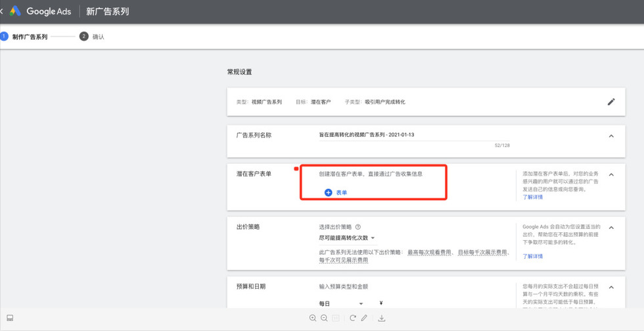Click the original-size icon in viewer toolbar
Image resolution: width=644 pixels, height=331 pixels.
tap(336, 318)
